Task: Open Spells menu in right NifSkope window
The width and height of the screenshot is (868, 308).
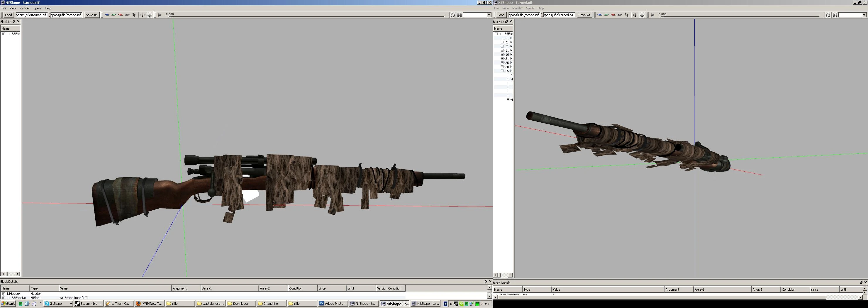Action: coord(530,8)
